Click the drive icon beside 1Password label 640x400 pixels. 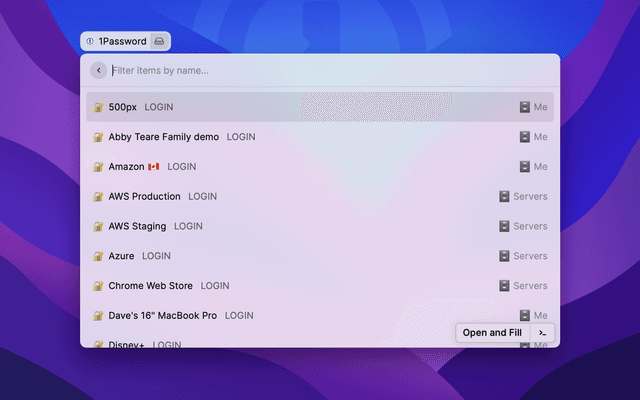[159, 41]
